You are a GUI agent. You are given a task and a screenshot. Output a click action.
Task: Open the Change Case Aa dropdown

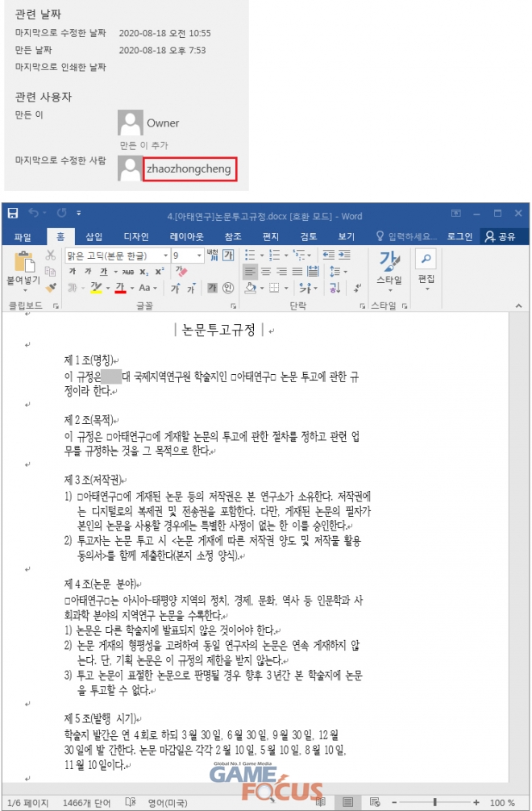tap(148, 288)
